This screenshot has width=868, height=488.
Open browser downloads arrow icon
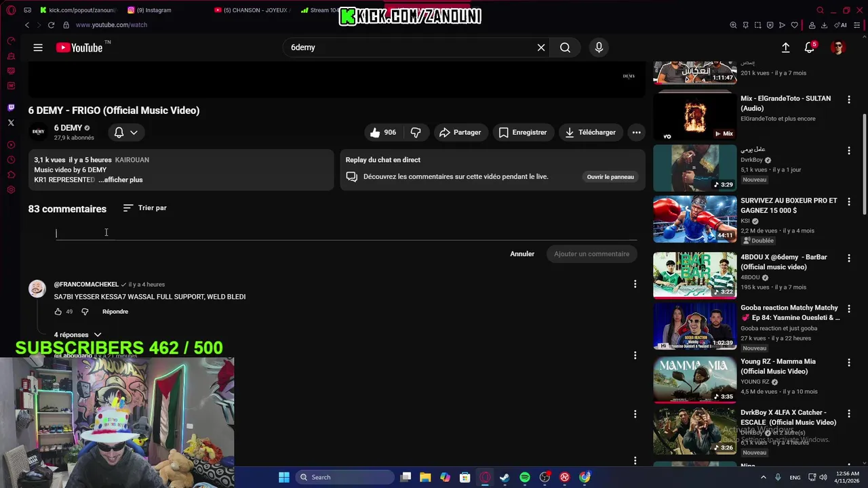tap(824, 25)
